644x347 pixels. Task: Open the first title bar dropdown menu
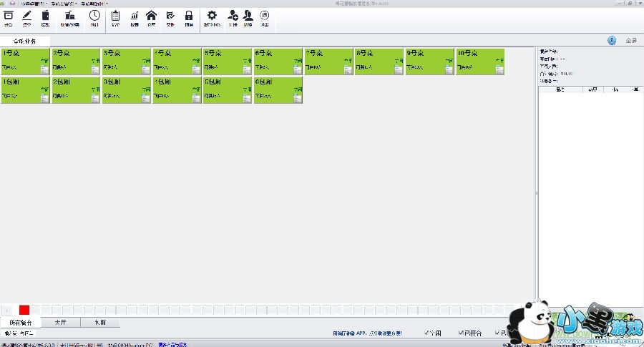click(34, 4)
